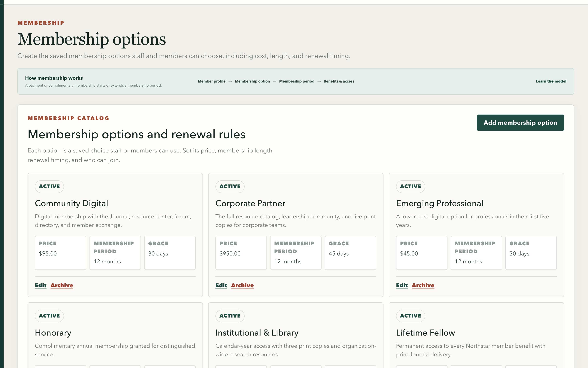Click the ACTIVE badge on Institutional & Library
Image resolution: width=588 pixels, height=368 pixels.
pos(230,316)
